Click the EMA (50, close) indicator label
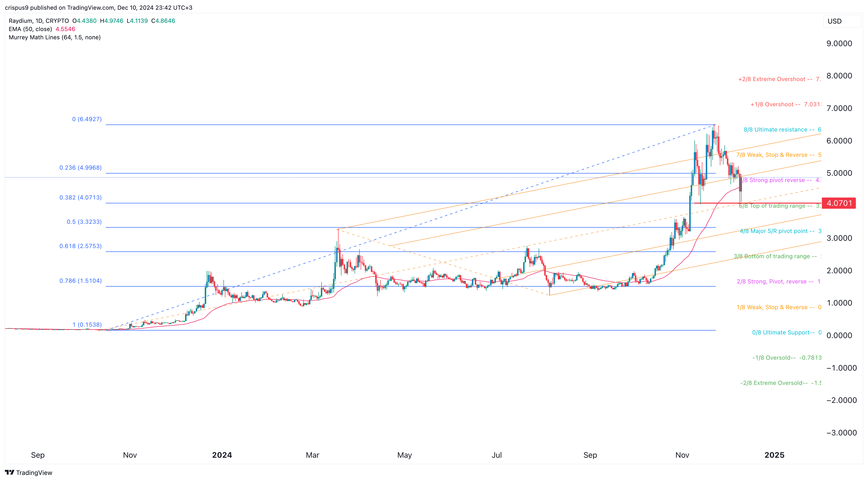The image size is (868, 481). point(30,29)
